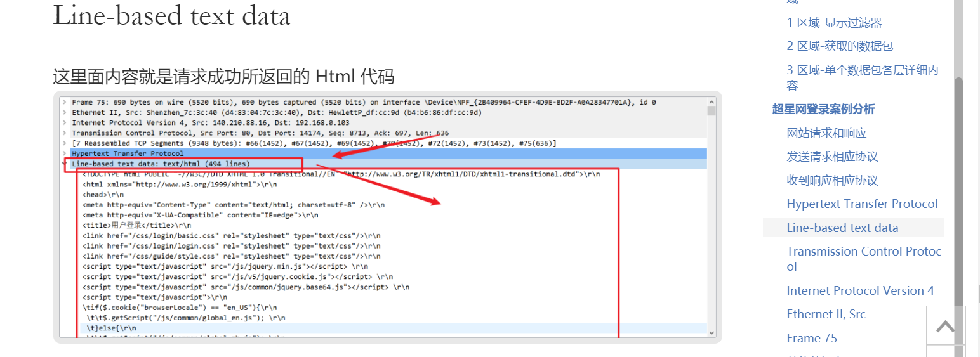Open Internet Protocol Version 4 sidebar link

[x=860, y=291]
